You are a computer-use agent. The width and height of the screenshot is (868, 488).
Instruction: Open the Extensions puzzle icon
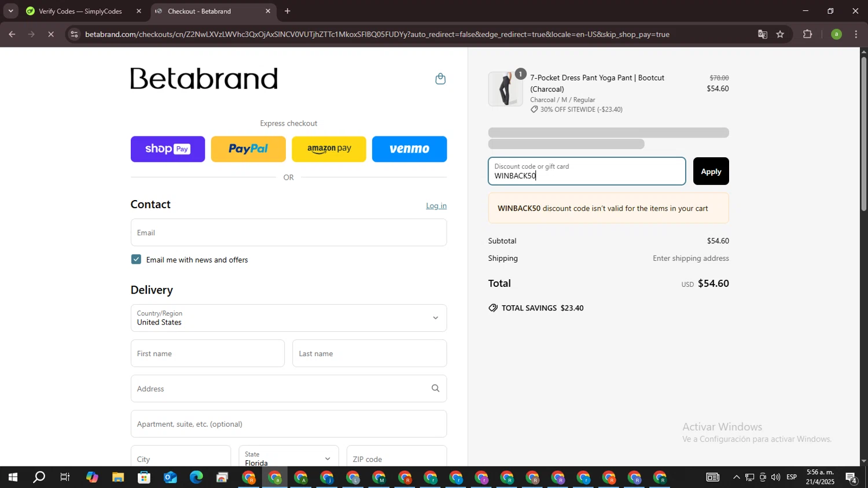808,34
